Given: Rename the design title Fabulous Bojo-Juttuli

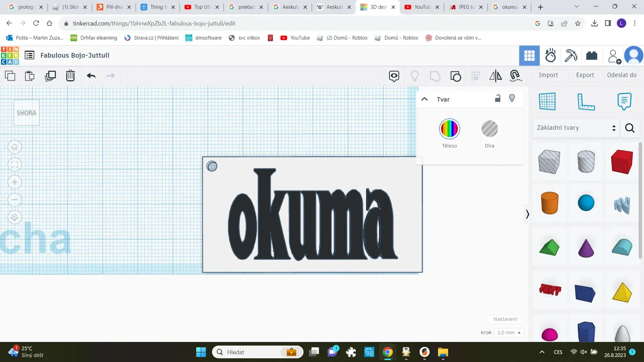Looking at the screenshot, I should (75, 55).
